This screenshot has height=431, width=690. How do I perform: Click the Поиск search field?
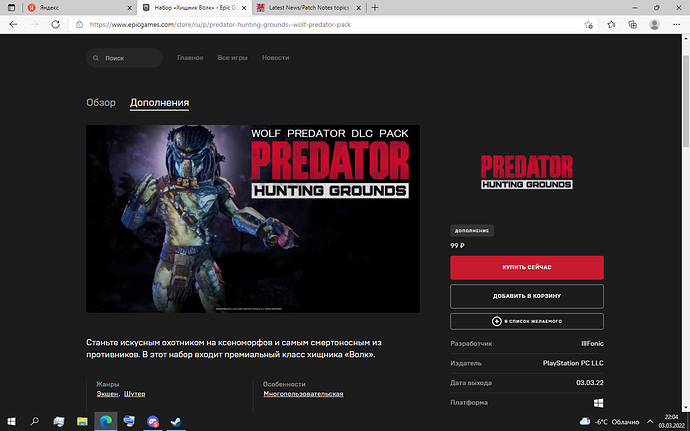click(125, 59)
